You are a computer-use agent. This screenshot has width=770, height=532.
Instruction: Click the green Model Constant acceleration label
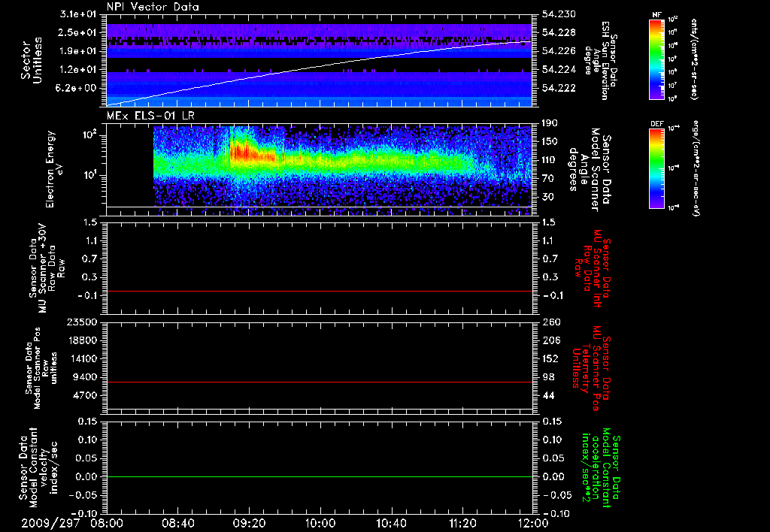coord(599,468)
